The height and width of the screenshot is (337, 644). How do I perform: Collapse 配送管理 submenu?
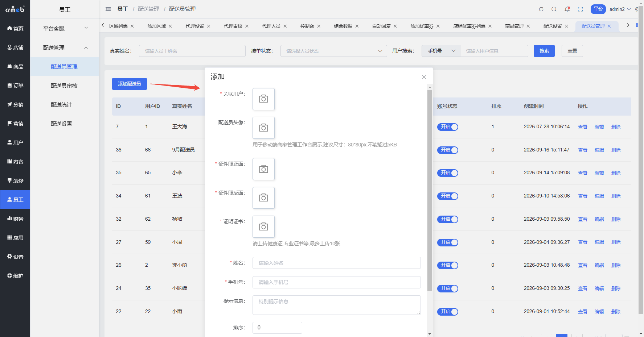tap(65, 47)
